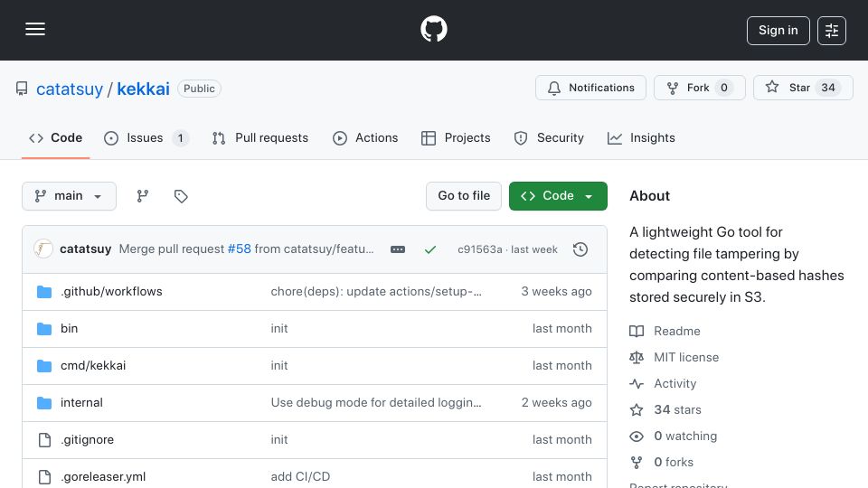Expand the green Code dropdown

tap(558, 196)
